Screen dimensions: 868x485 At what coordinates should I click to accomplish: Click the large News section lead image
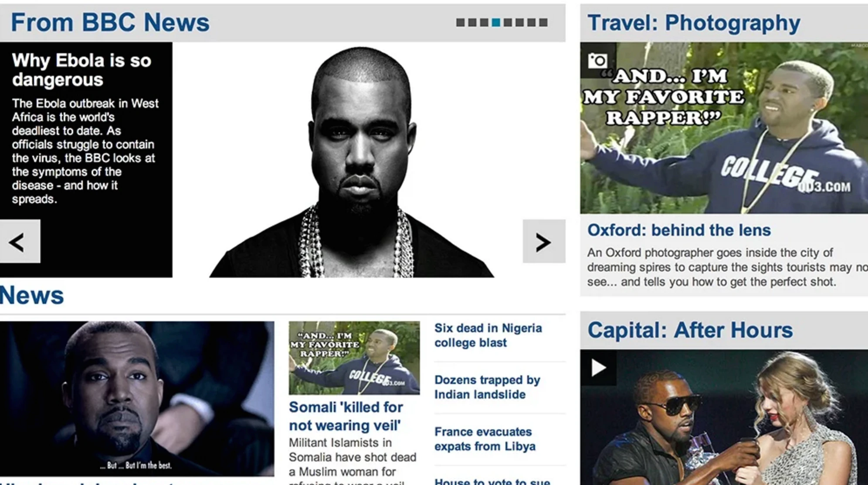click(x=137, y=398)
